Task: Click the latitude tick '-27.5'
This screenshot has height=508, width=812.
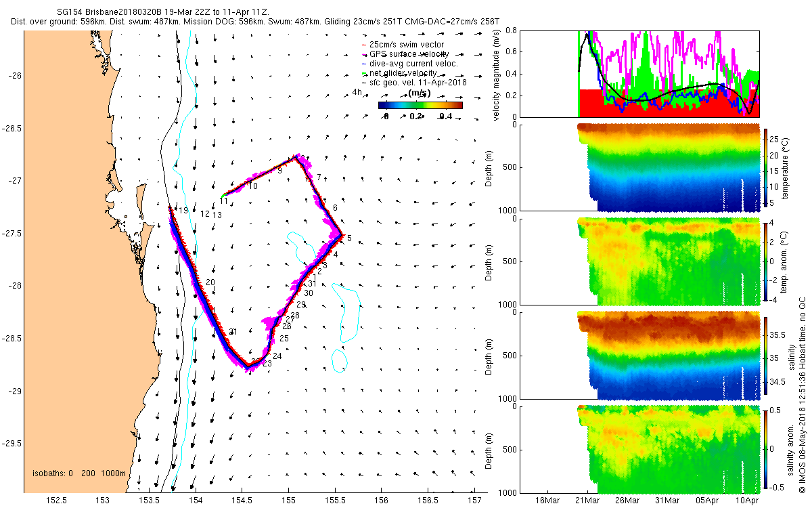Action: coord(11,233)
